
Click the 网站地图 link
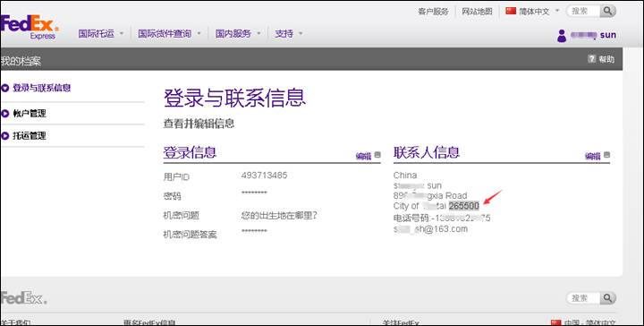477,12
